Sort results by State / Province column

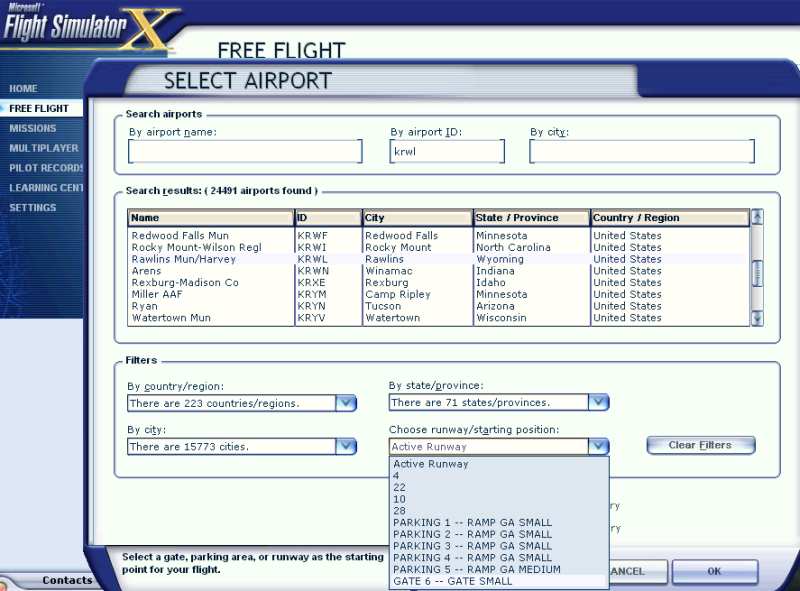pos(530,218)
